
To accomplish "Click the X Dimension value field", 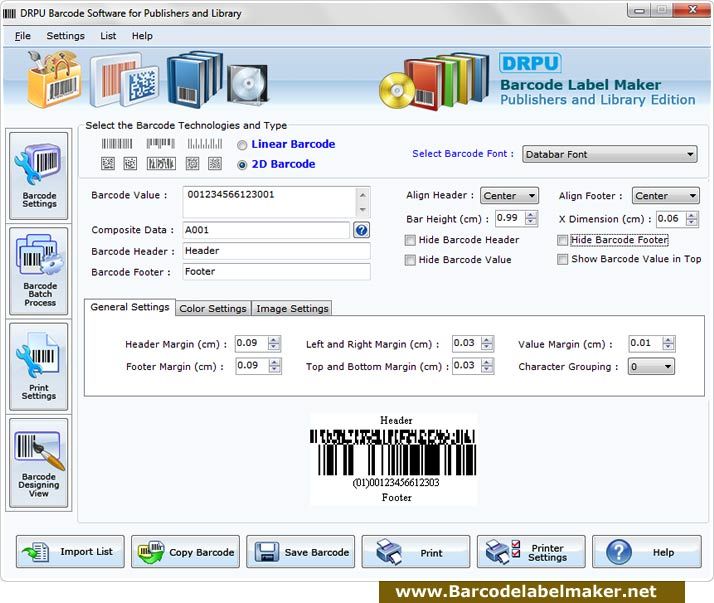I will pos(671,219).
